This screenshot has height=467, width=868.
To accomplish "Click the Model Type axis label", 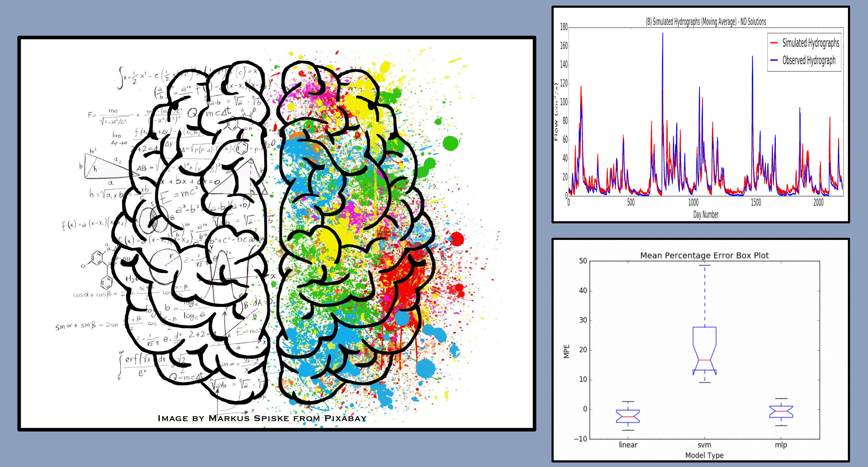I will (x=704, y=455).
